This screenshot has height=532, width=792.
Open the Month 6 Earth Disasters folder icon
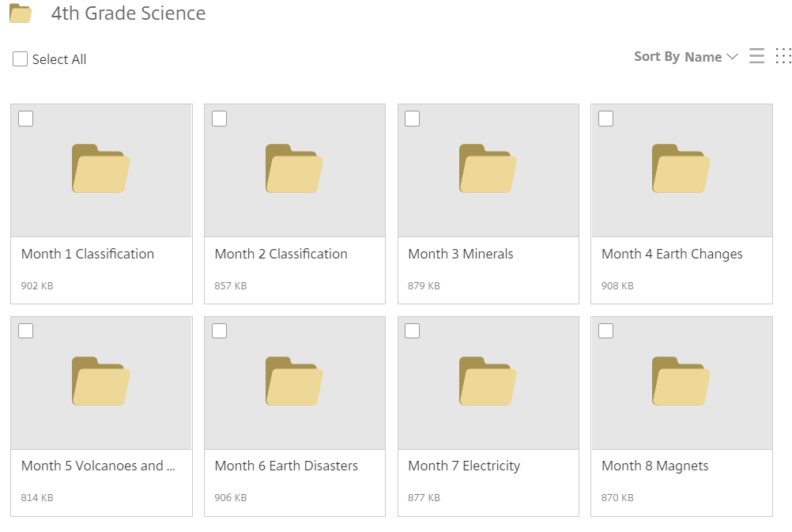coord(294,381)
